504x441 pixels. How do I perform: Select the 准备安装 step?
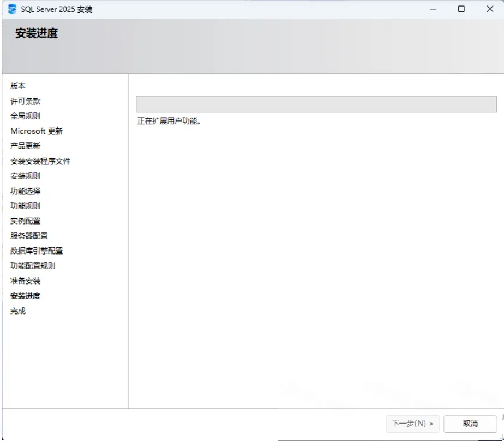[x=26, y=281]
